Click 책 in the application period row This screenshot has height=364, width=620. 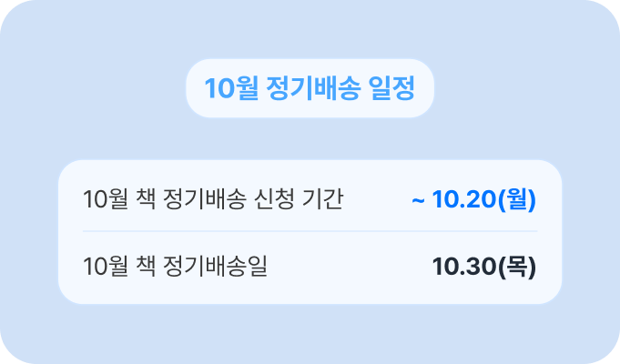coord(146,198)
